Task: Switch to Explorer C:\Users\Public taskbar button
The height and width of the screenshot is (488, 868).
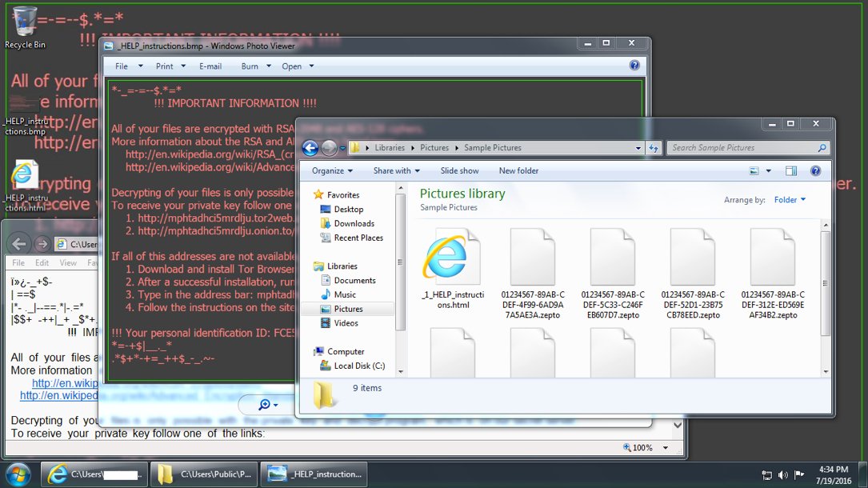Action: [x=204, y=474]
